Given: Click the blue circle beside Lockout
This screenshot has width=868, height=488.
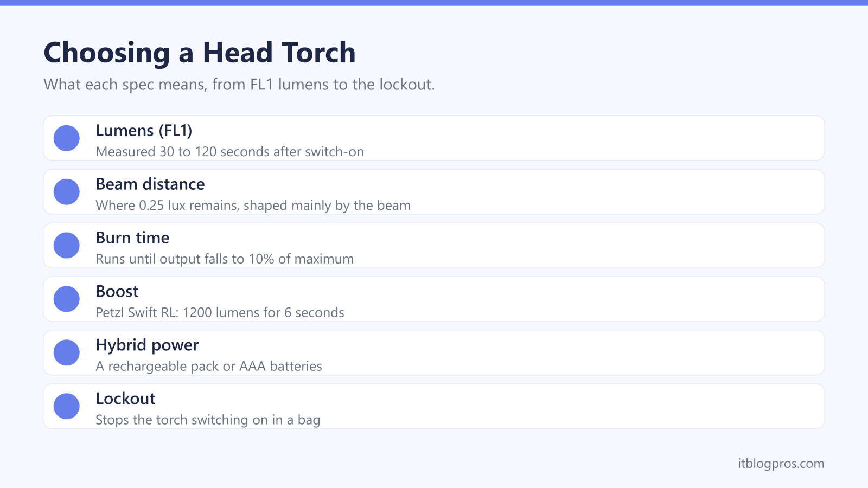Looking at the screenshot, I should (67, 407).
